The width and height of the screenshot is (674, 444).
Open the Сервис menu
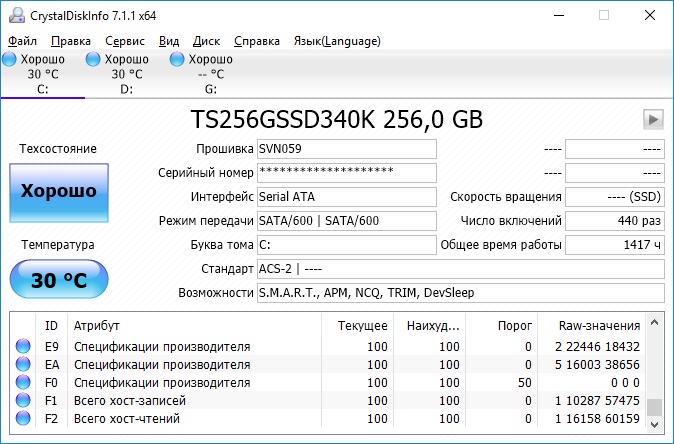click(x=125, y=41)
